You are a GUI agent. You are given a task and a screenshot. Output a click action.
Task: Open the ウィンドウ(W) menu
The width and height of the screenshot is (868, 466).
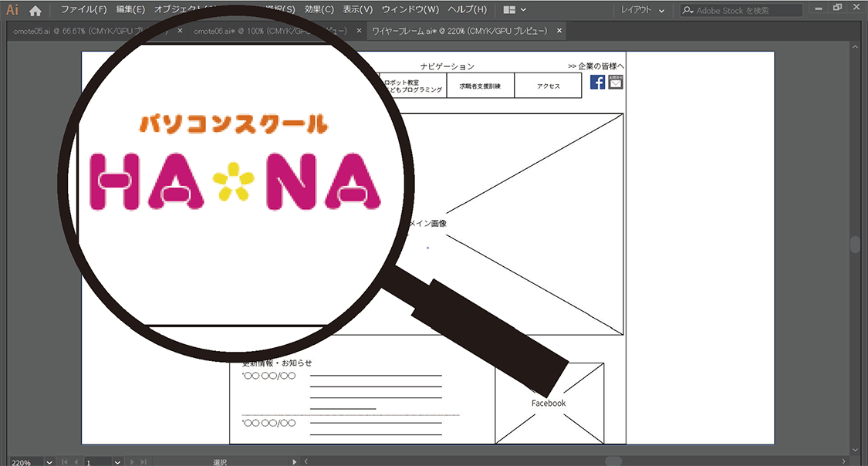pos(410,9)
